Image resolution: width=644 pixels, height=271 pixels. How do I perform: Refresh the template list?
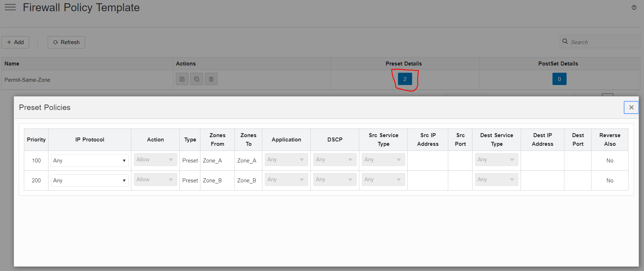[66, 42]
